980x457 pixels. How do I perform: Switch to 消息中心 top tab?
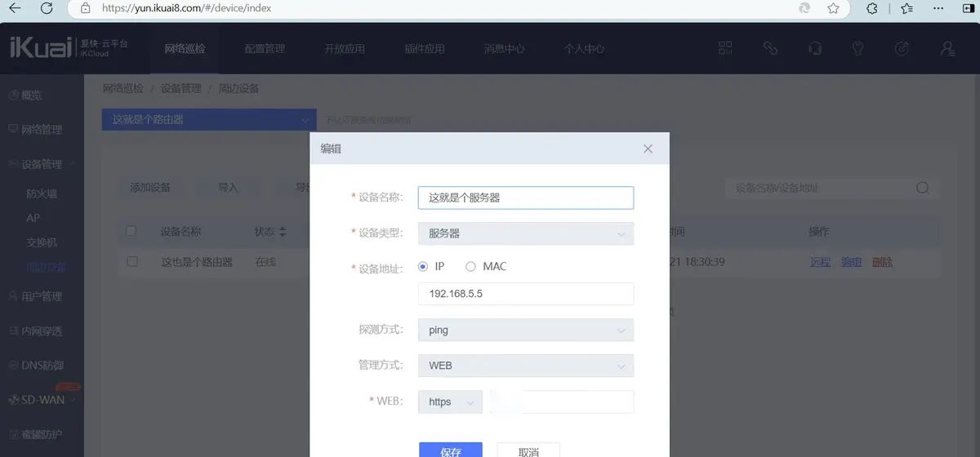pos(504,48)
